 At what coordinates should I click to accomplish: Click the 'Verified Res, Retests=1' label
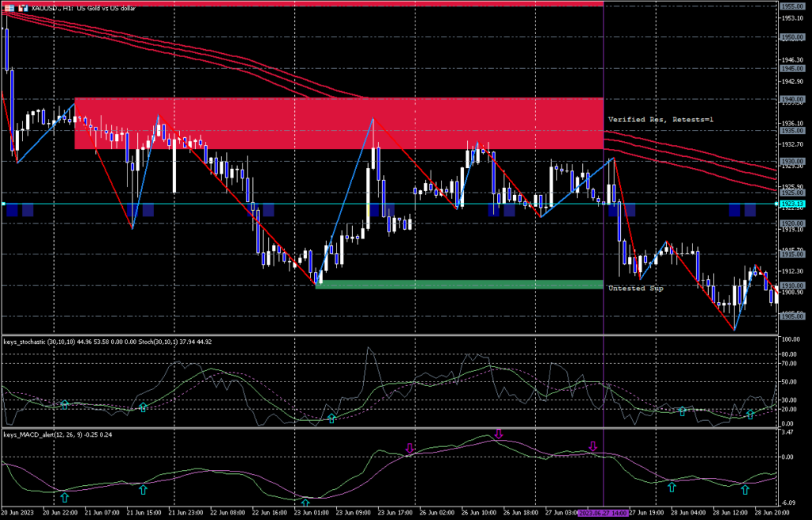(x=661, y=119)
